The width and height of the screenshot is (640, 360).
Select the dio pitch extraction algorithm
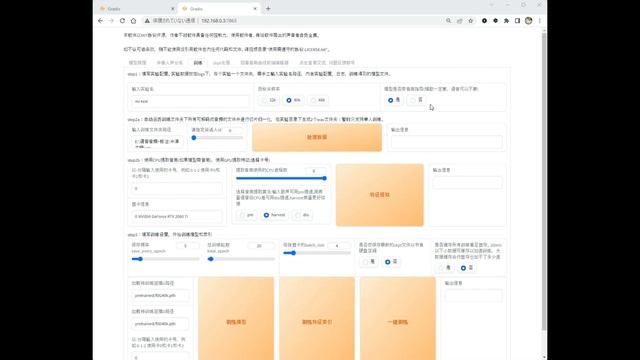[302, 215]
